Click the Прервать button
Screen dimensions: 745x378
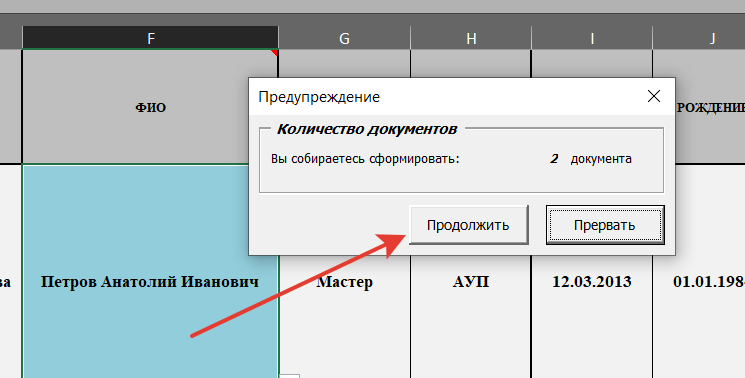pos(605,225)
